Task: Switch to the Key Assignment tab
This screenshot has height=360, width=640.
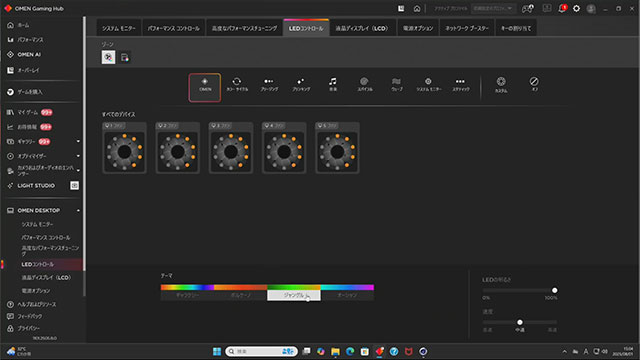Action: [x=516, y=28]
